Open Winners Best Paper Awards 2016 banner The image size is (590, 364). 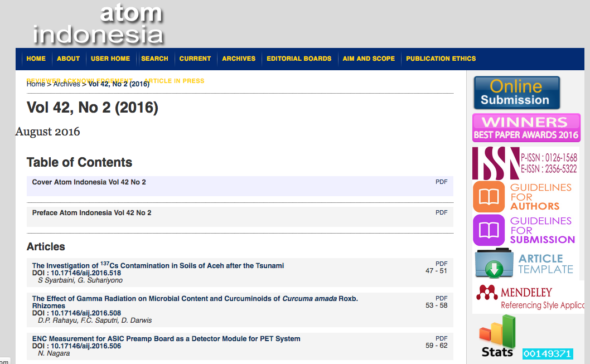coord(526,128)
